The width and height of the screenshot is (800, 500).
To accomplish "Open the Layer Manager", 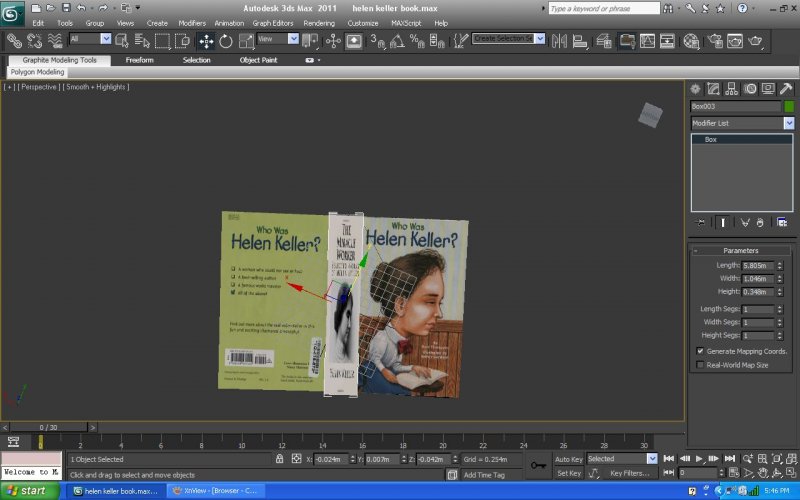I will [604, 41].
